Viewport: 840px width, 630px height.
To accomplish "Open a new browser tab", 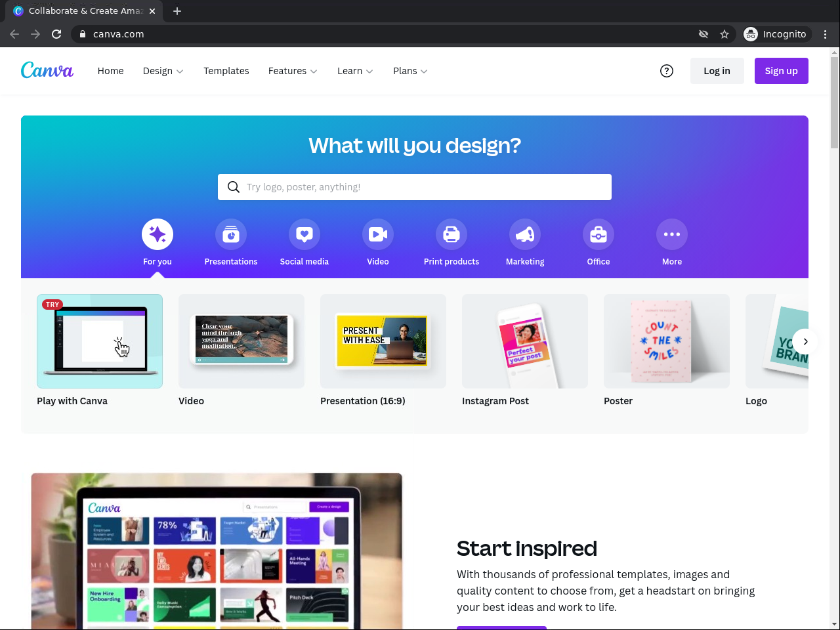I will (x=177, y=11).
